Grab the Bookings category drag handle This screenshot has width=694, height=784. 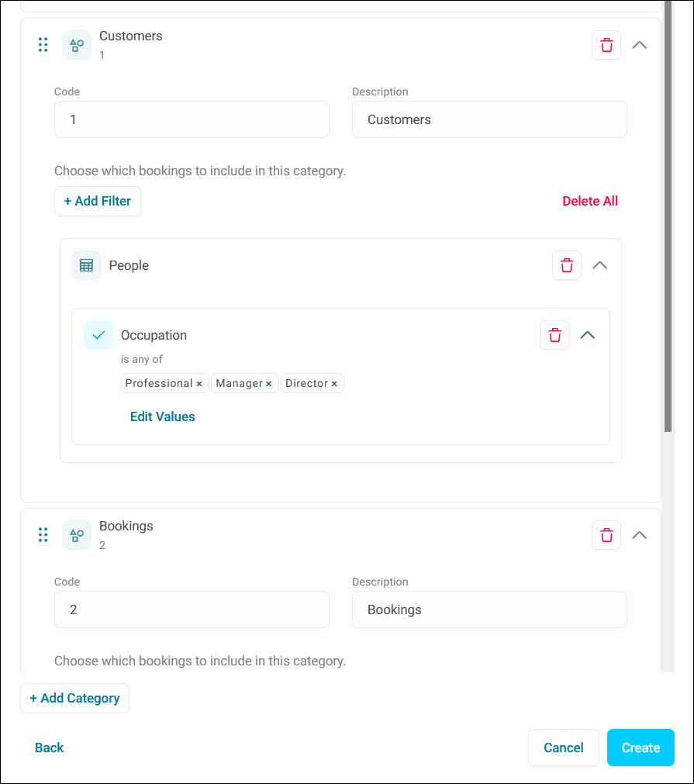(x=43, y=535)
